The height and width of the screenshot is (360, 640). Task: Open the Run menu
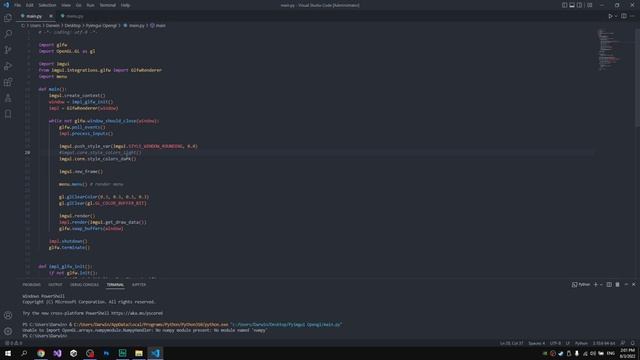pyautogui.click(x=90, y=5)
